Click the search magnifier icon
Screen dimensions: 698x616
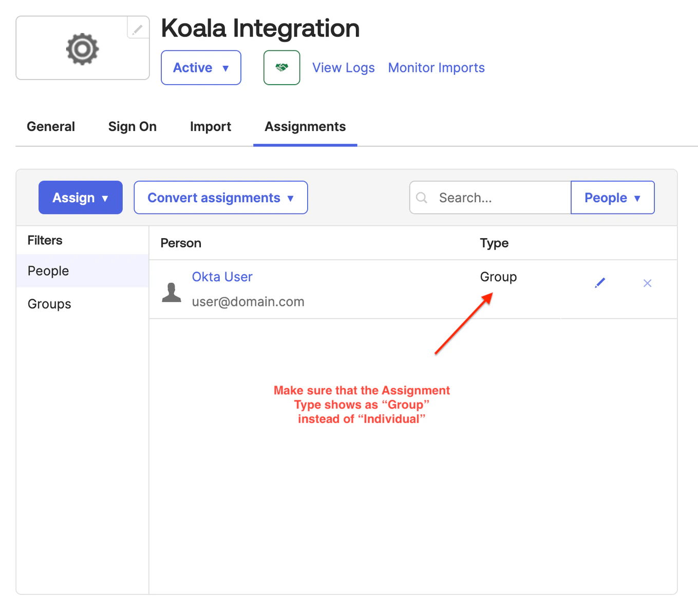click(x=422, y=198)
